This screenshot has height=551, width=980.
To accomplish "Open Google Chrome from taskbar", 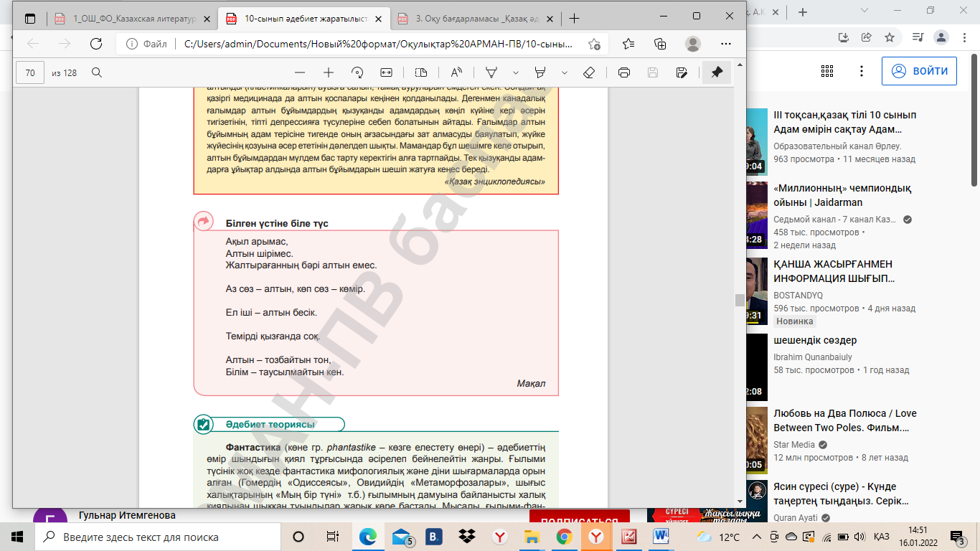I will [564, 537].
